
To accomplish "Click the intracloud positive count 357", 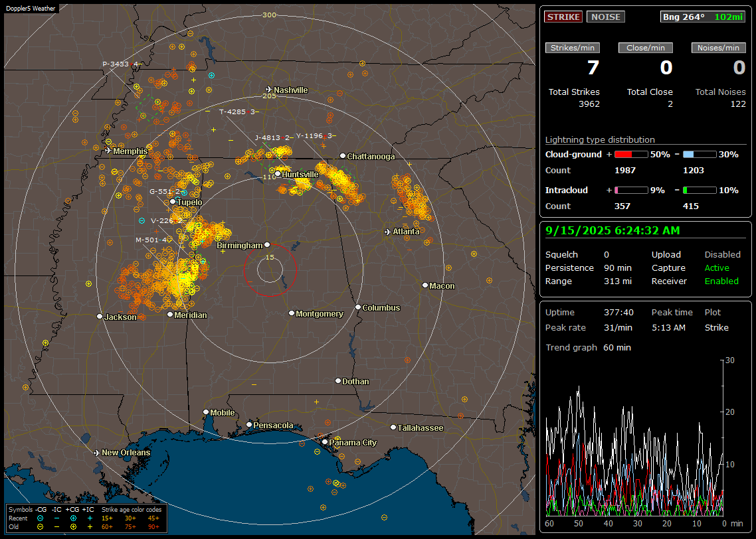I will coord(622,206).
